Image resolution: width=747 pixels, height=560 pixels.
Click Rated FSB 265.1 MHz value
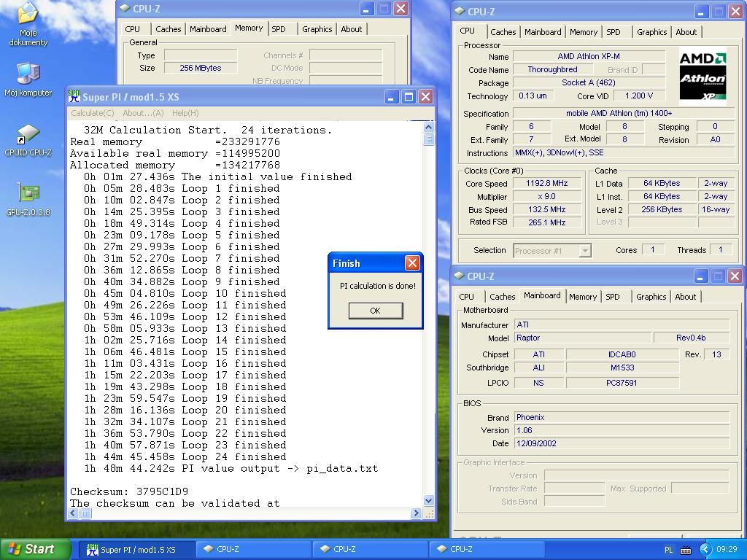(547, 222)
